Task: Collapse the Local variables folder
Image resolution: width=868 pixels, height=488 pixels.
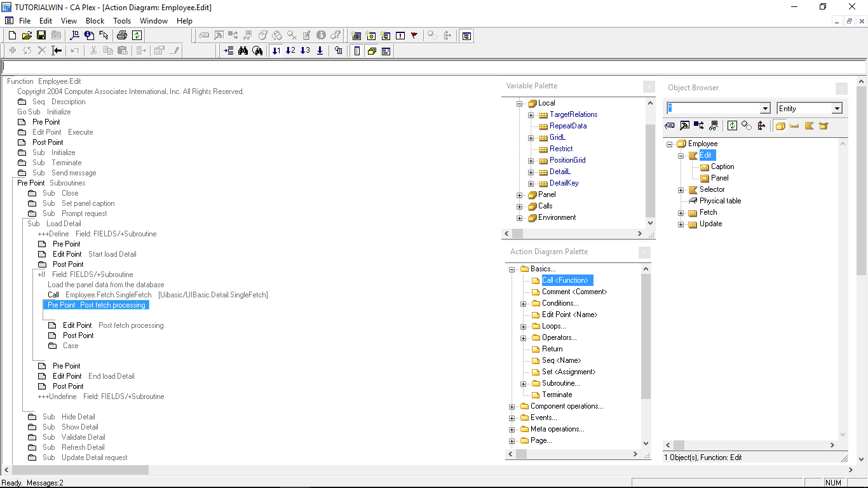Action: [x=520, y=102]
